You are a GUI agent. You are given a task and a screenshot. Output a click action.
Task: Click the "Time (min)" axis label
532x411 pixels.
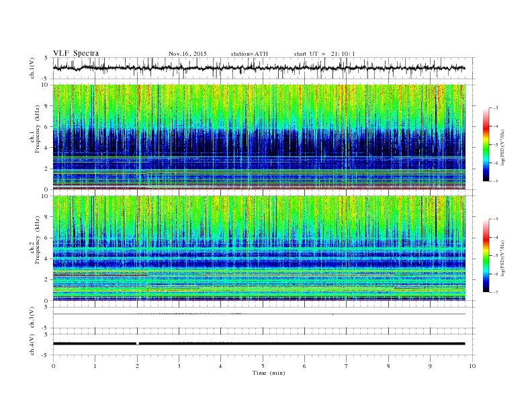click(x=269, y=373)
